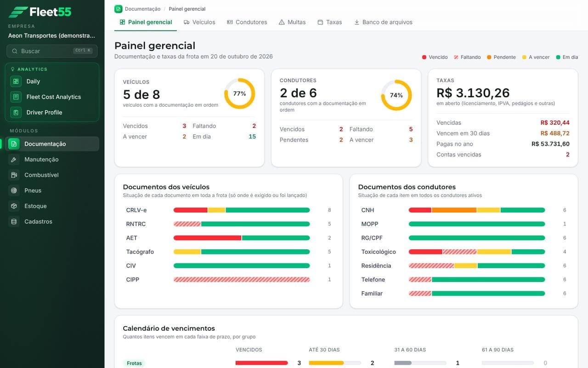Image resolution: width=588 pixels, height=368 pixels.
Task: Click the Fleet Cost Analytics icon
Action: pyautogui.click(x=16, y=97)
